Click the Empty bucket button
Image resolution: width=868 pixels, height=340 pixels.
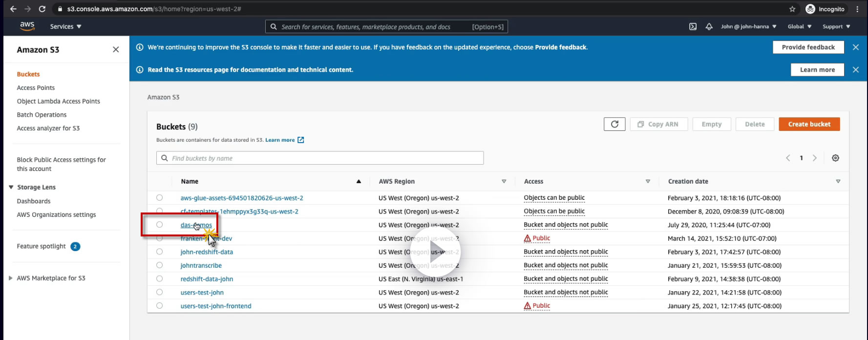click(x=711, y=124)
